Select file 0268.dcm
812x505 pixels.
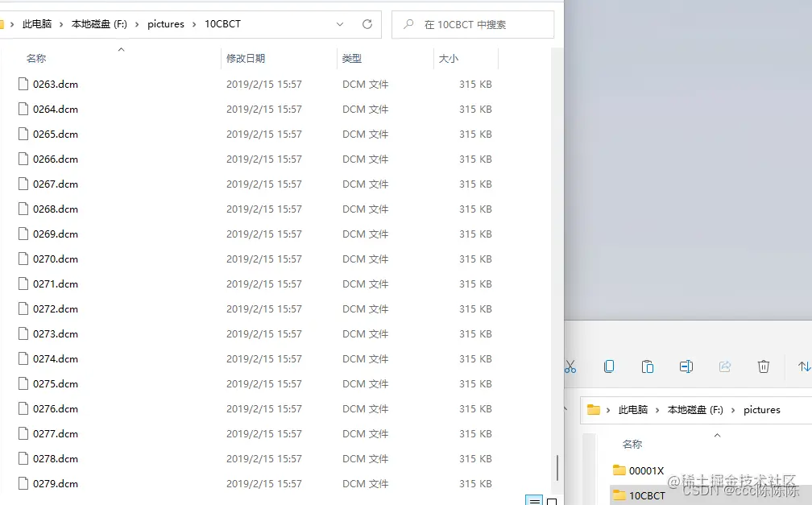tap(56, 209)
